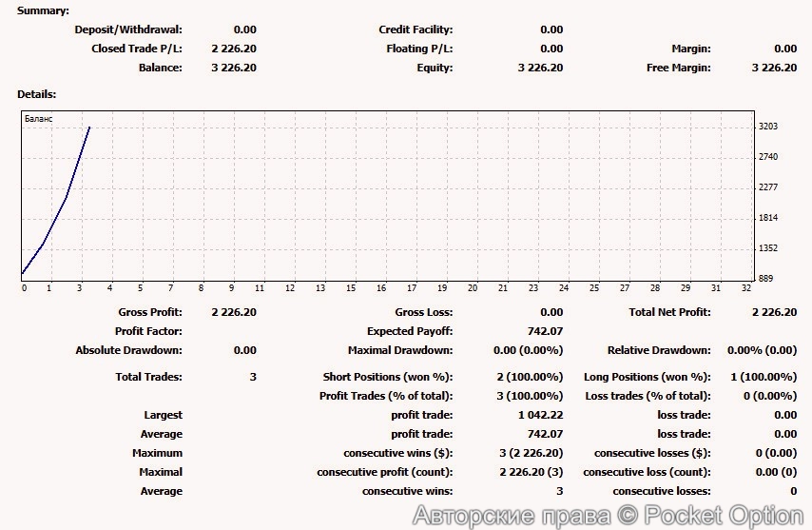Click the Pocket Option copyright watermark

(x=608, y=515)
